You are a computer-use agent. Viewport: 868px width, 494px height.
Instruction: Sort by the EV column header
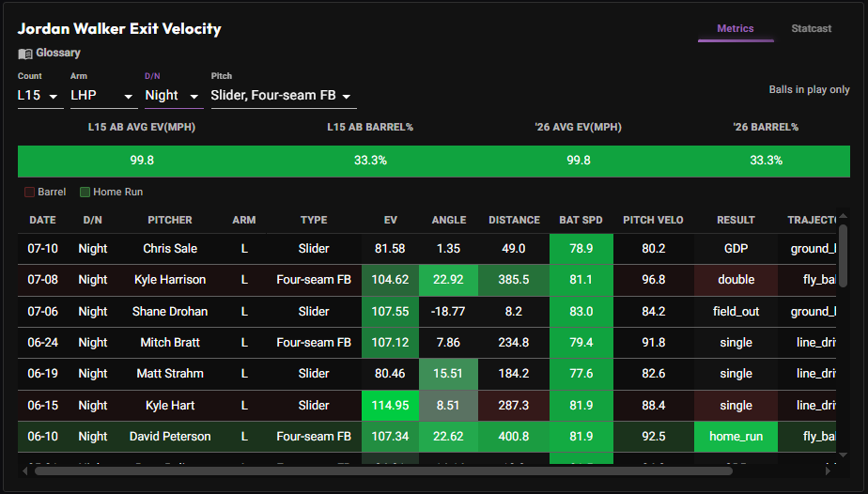(390, 220)
